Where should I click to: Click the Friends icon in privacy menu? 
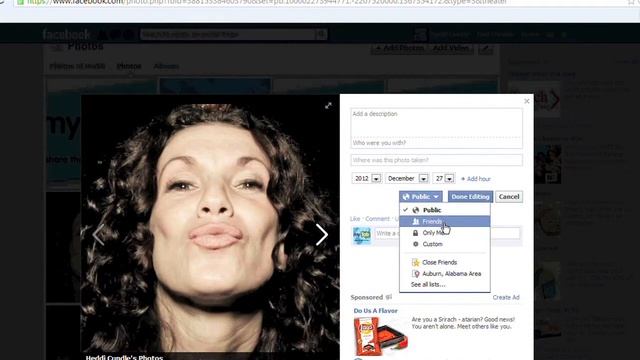point(416,221)
